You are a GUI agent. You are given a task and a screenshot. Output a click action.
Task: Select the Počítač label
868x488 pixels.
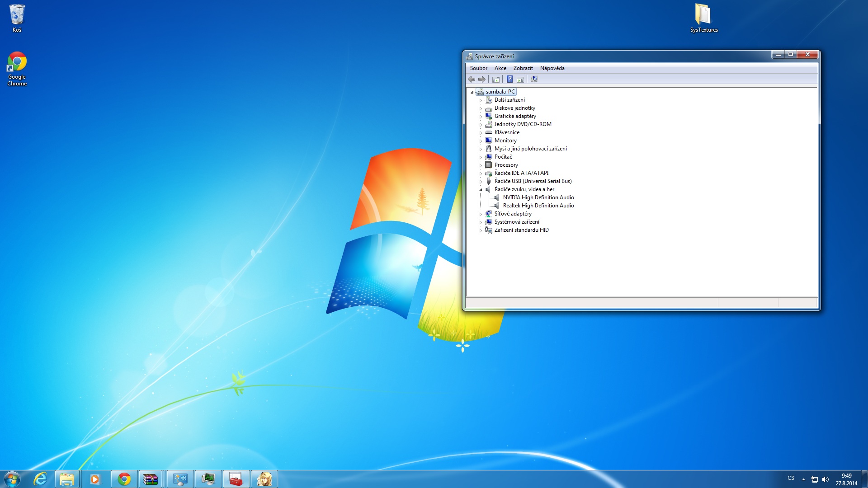tap(503, 157)
